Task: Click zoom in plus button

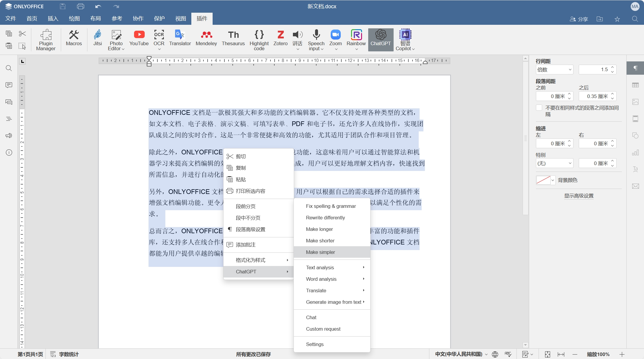Action: point(622,354)
